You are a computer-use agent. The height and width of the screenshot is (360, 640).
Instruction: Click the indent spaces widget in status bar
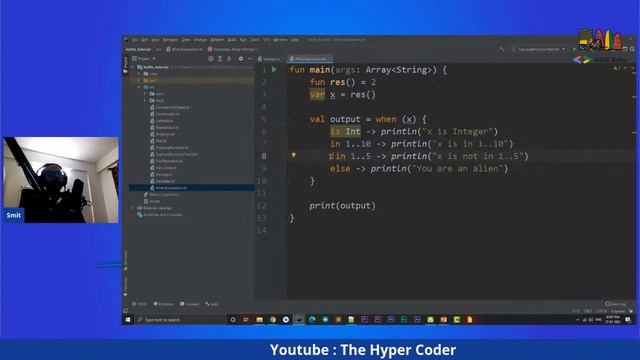[618, 311]
